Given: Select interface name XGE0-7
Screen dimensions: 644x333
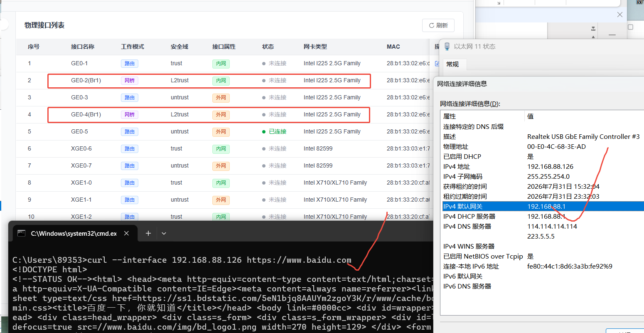Looking at the screenshot, I should click(x=81, y=165).
